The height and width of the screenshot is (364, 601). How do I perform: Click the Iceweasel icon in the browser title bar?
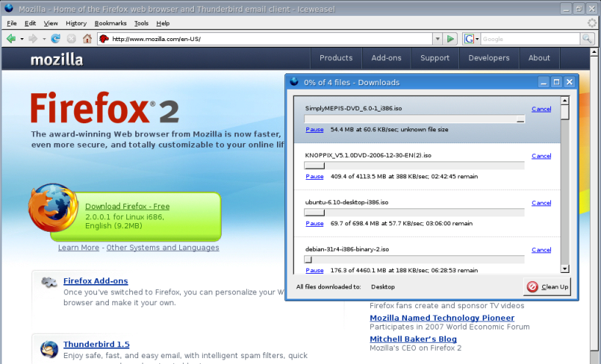(9, 8)
